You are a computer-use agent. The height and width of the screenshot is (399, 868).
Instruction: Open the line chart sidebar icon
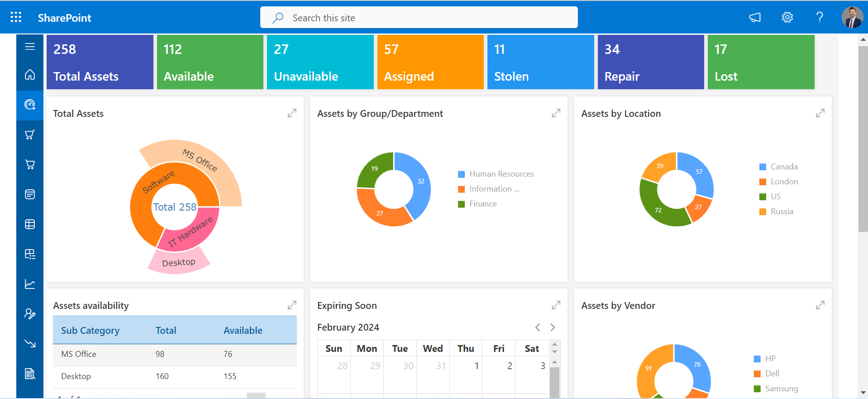[x=30, y=284]
